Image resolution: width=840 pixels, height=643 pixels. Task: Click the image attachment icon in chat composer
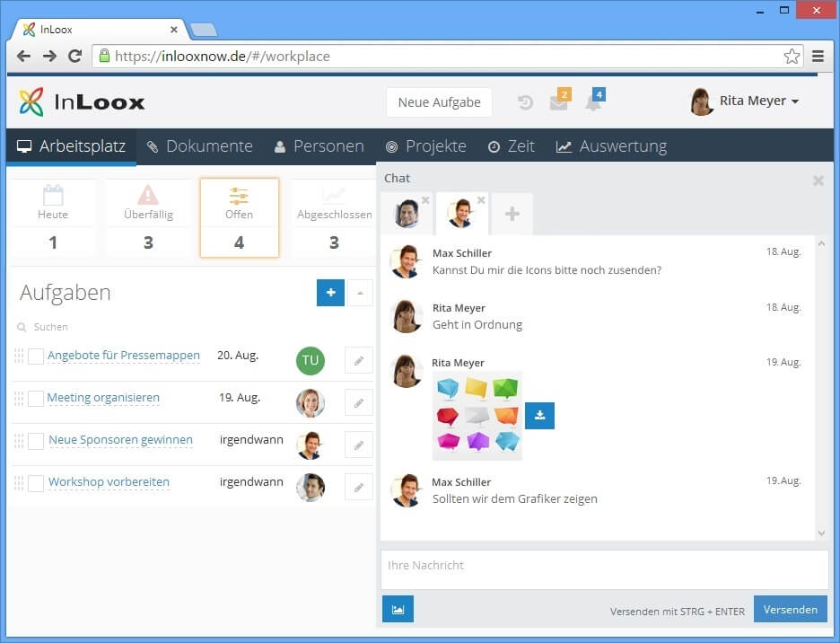398,608
